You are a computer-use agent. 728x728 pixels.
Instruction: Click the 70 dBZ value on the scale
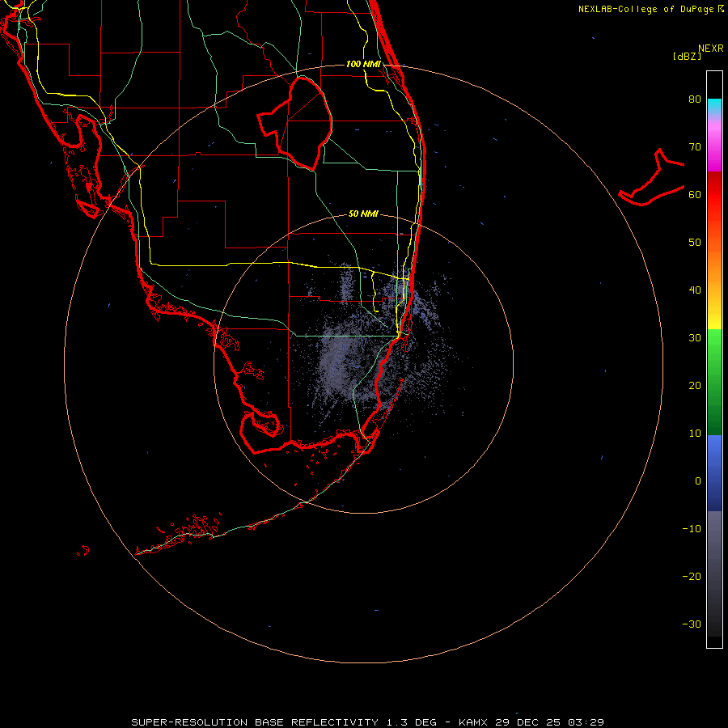pyautogui.click(x=695, y=147)
